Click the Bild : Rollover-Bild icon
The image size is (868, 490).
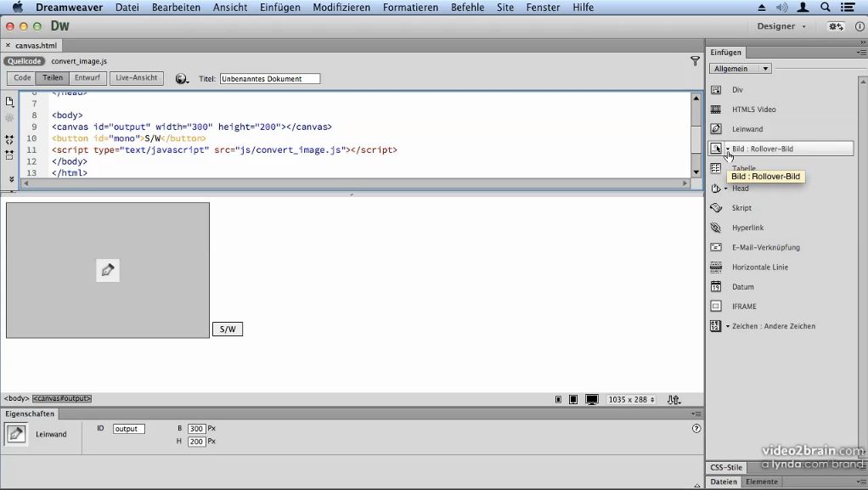click(x=716, y=149)
